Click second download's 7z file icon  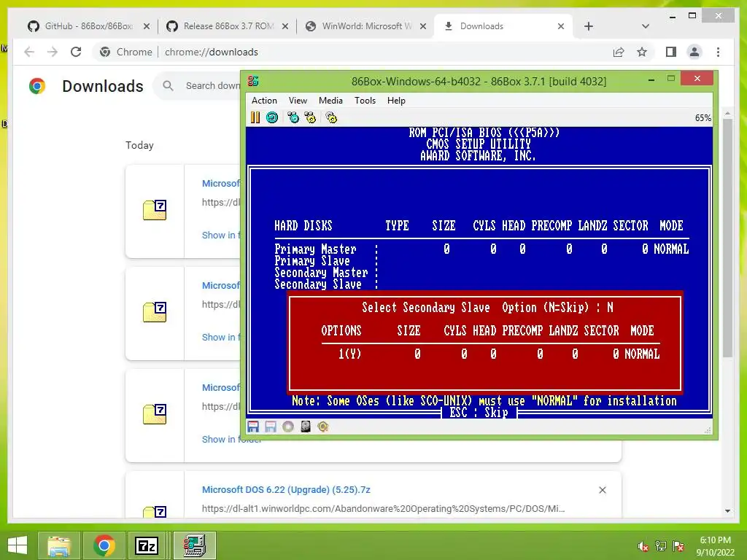point(155,312)
